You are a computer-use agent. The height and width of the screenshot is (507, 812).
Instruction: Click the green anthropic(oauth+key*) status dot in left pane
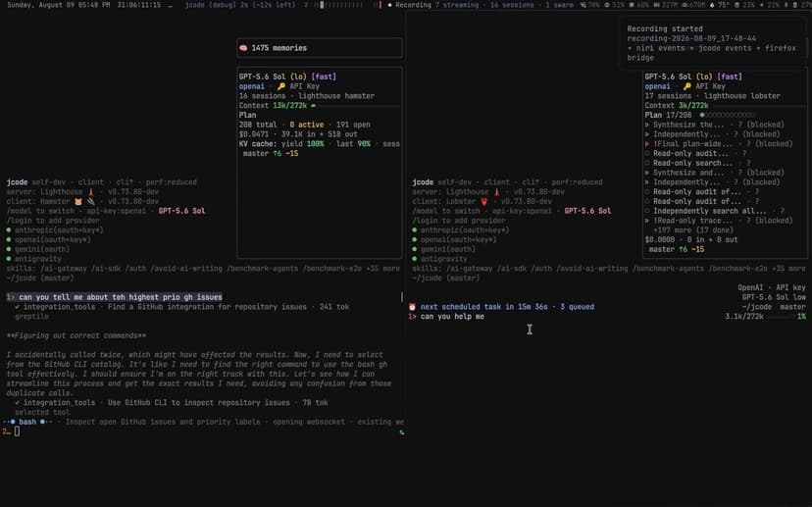coord(9,229)
